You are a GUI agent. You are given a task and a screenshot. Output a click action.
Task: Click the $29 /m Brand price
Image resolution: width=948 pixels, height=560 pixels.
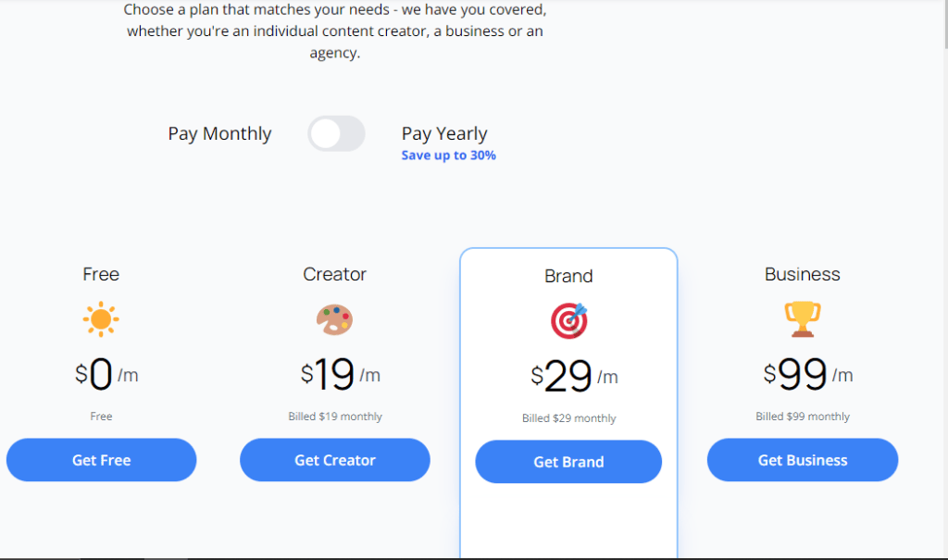574,377
